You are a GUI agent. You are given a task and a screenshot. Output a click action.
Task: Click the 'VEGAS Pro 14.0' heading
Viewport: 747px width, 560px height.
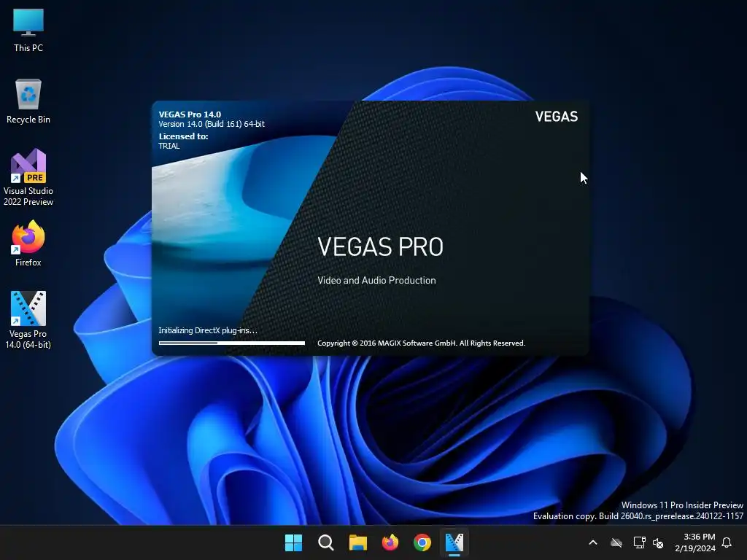190,114
